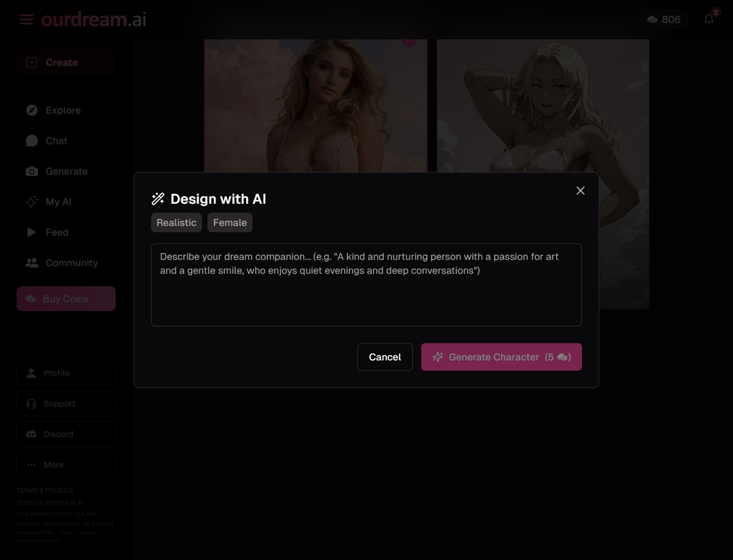Open Support button

(66, 403)
